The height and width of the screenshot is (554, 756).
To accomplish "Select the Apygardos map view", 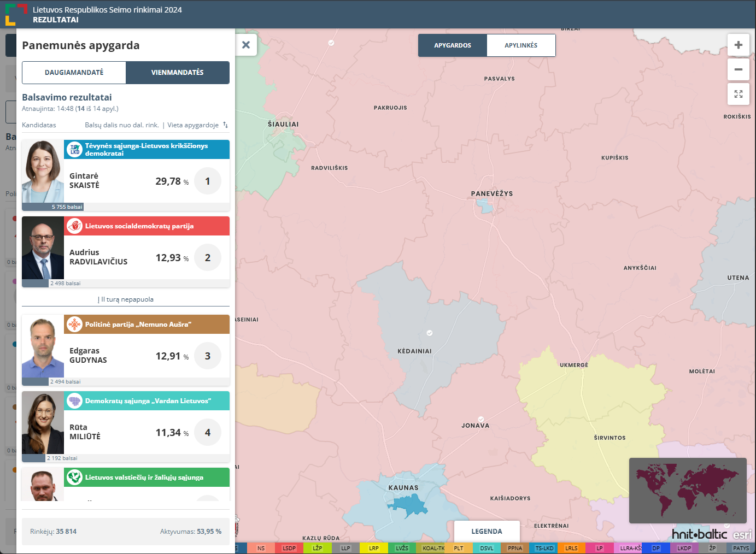I will pos(453,45).
